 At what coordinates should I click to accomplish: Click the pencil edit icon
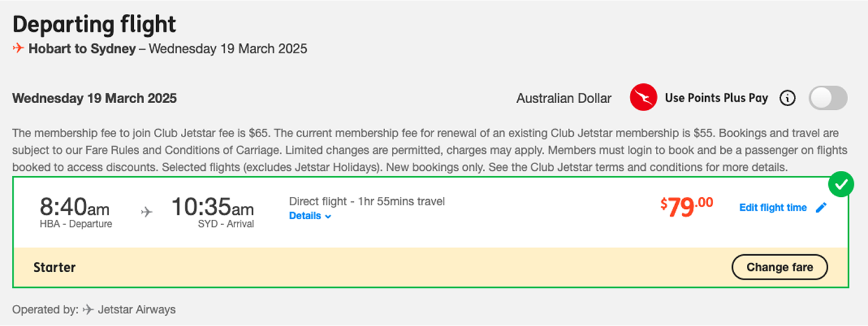[821, 208]
